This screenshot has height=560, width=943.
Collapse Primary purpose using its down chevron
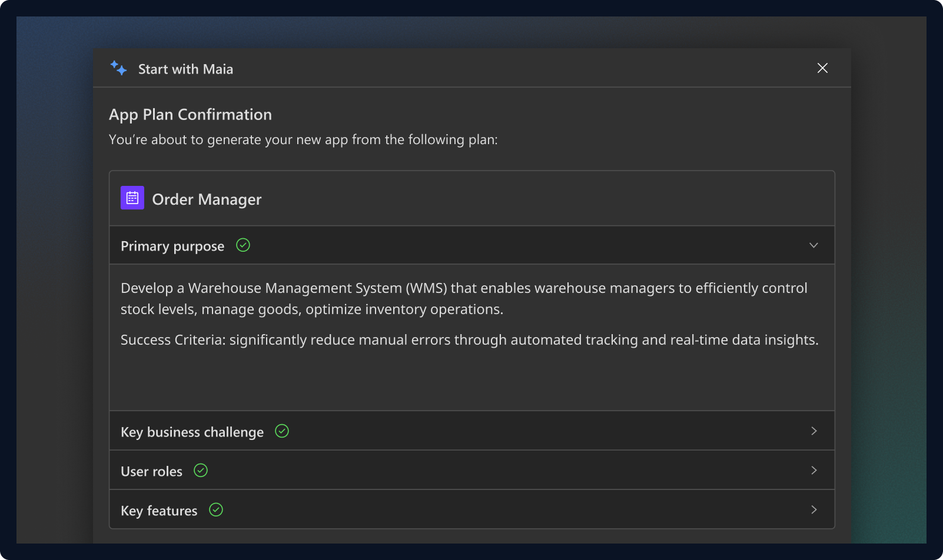click(x=813, y=245)
